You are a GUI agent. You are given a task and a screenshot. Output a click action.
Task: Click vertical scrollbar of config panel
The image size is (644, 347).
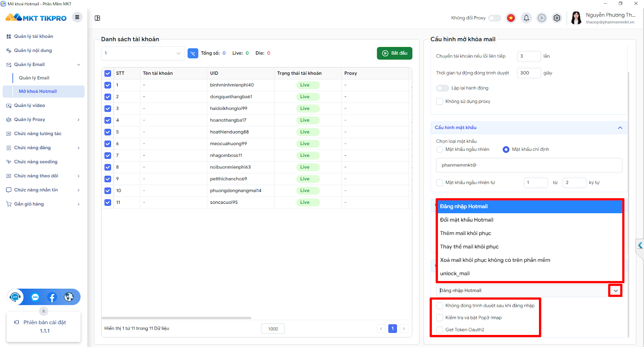[x=628, y=205]
